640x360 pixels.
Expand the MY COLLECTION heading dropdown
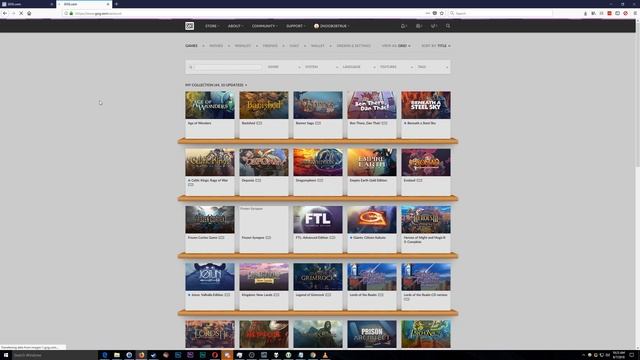click(x=216, y=85)
